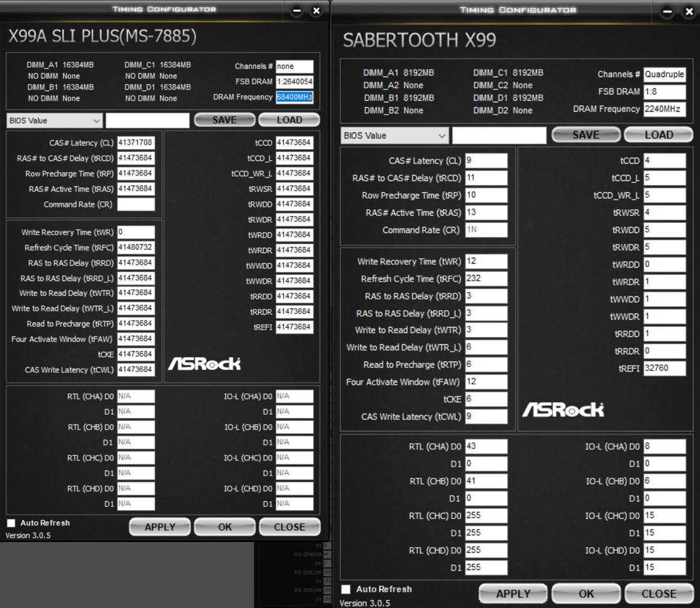Click tCCD field in X99A SLI PLUS window
Image resolution: width=700 pixels, height=608 pixels.
(x=294, y=142)
